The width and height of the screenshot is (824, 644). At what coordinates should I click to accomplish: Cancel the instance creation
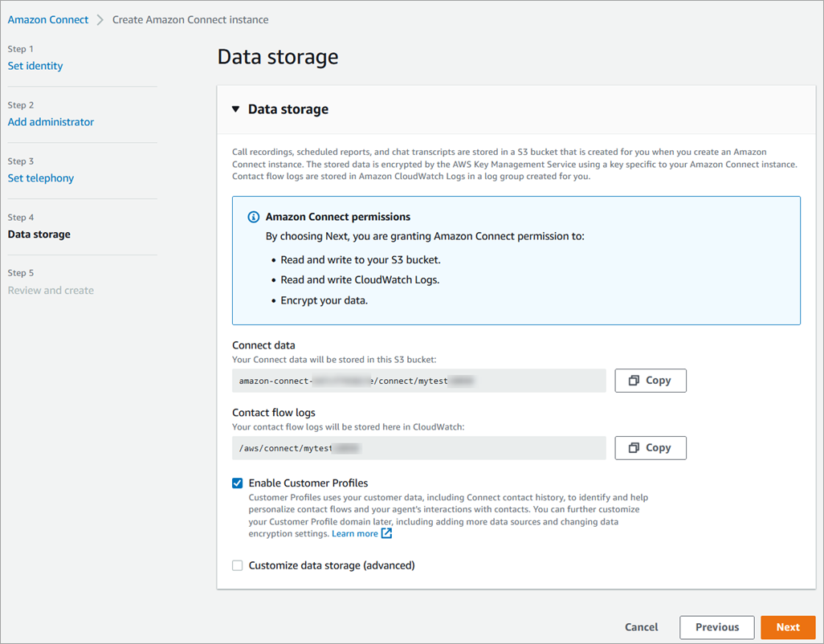coord(641,627)
